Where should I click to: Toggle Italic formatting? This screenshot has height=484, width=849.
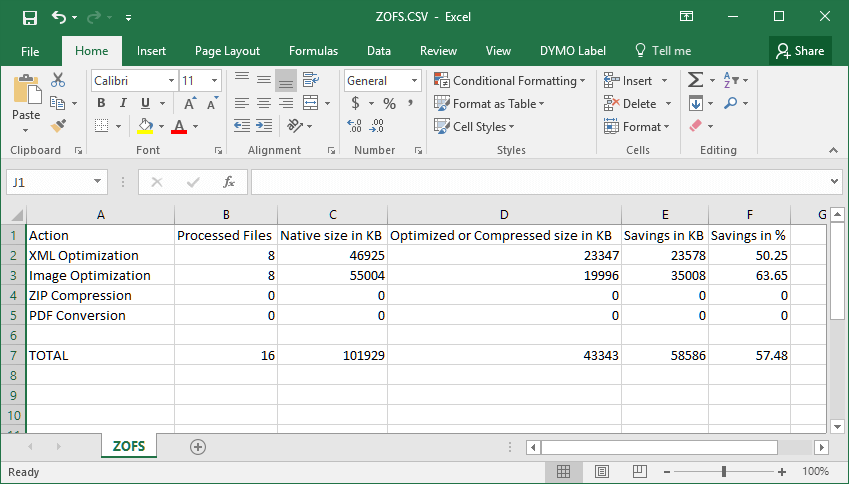click(x=123, y=103)
